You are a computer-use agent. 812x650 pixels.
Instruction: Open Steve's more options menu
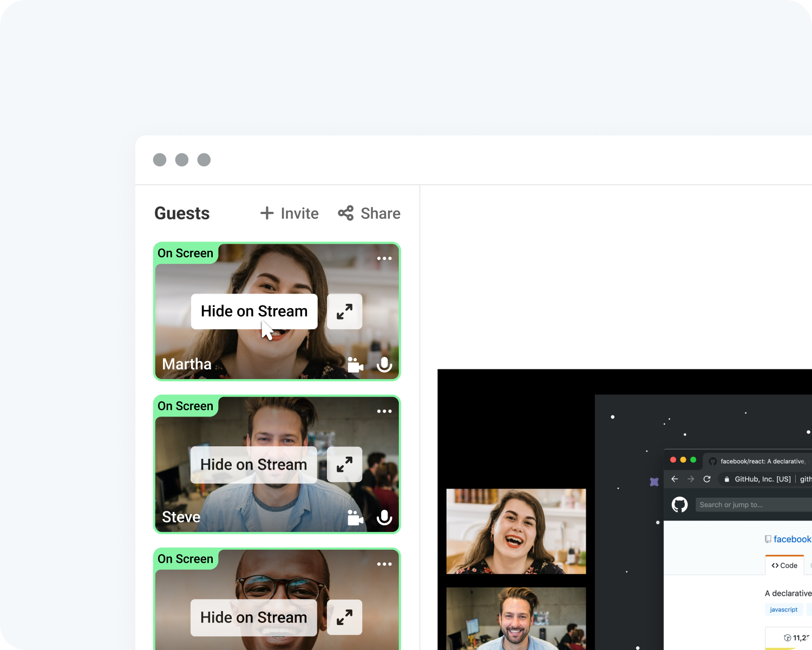[384, 411]
